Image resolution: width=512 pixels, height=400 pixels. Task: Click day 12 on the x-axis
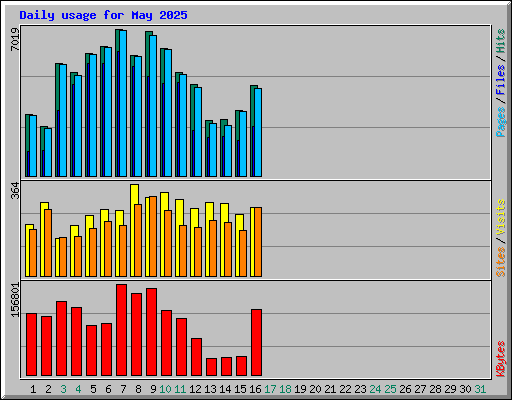pos(195,389)
